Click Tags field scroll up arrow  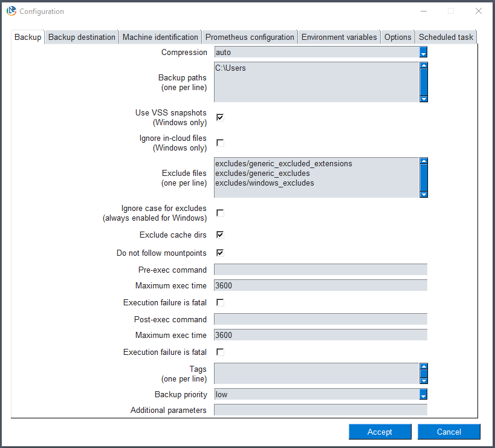coord(424,366)
